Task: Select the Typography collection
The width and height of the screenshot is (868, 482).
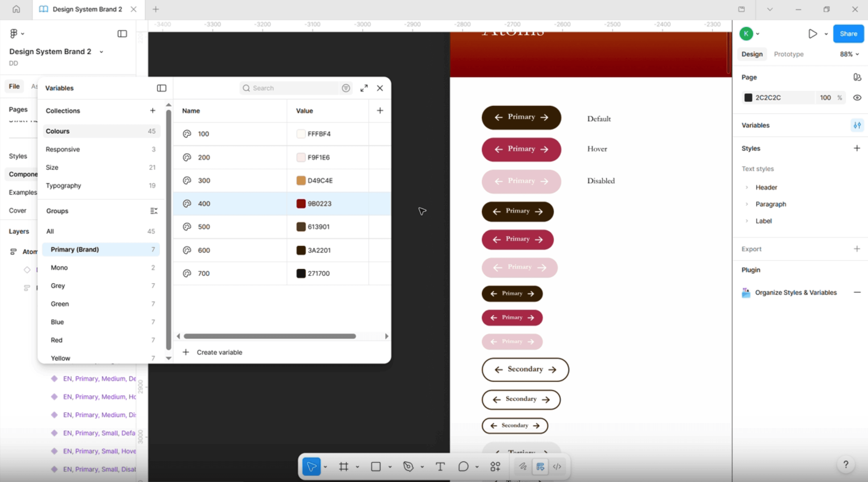Action: (63, 186)
